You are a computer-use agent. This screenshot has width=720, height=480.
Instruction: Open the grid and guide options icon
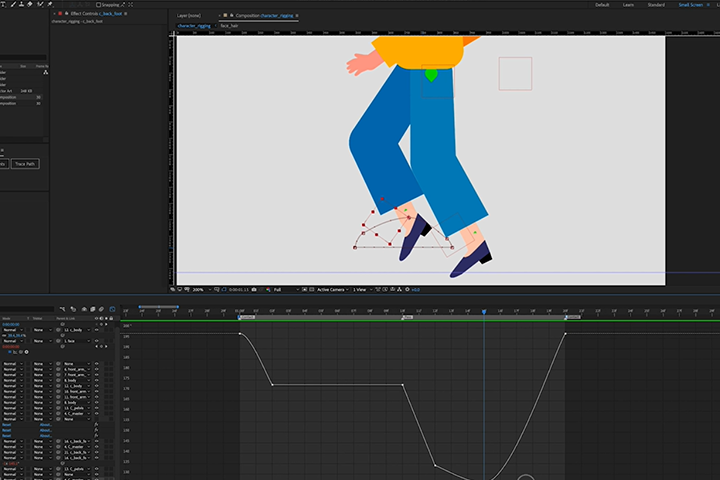[217, 290]
